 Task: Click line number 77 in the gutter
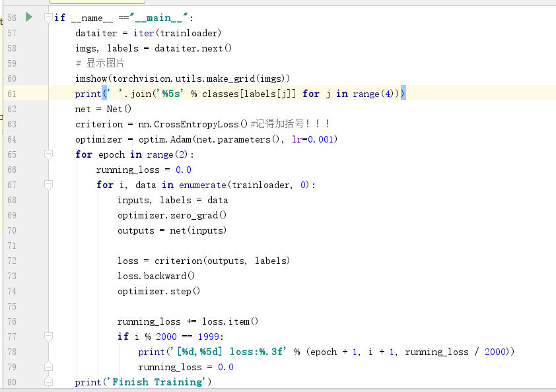pos(12,337)
